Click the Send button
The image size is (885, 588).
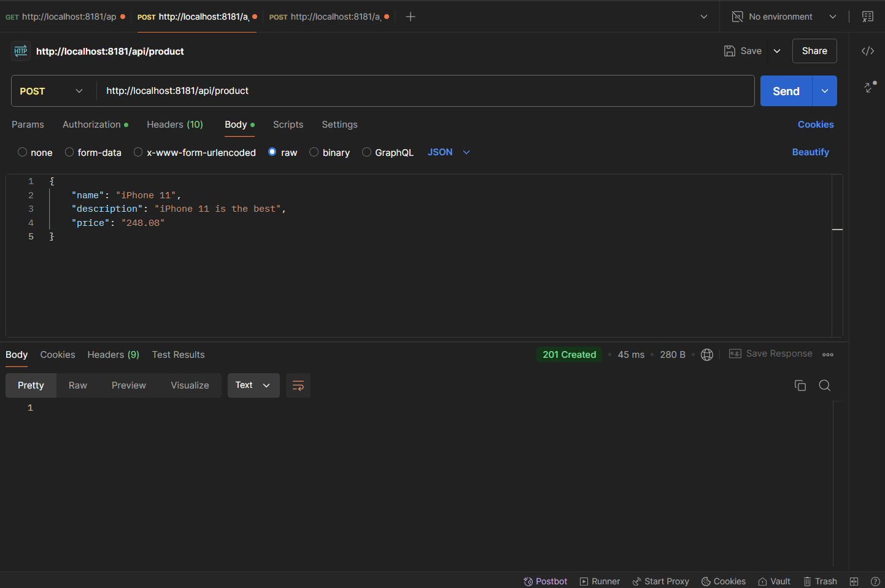[x=786, y=90]
